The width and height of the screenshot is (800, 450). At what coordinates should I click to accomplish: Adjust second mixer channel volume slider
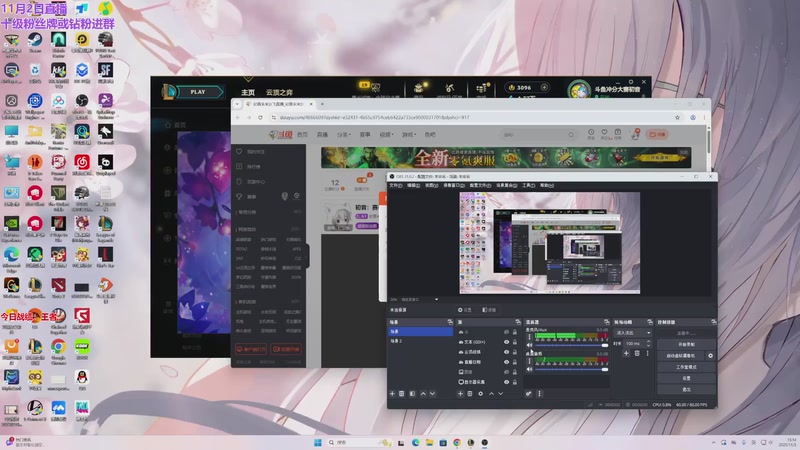(x=571, y=369)
